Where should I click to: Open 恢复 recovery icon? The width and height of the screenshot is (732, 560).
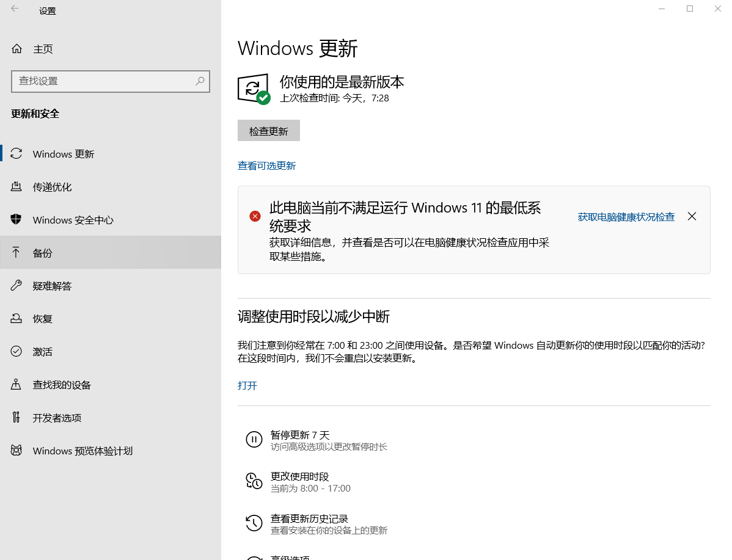click(16, 318)
